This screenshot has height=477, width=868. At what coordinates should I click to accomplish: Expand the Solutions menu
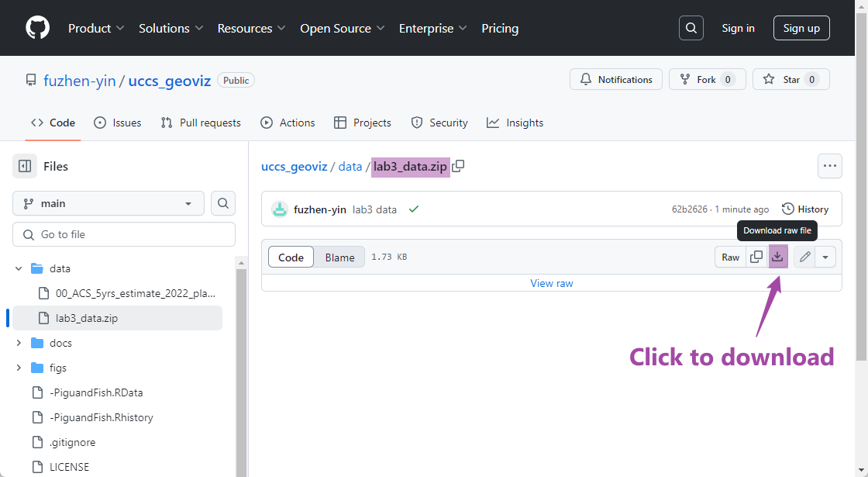(171, 28)
